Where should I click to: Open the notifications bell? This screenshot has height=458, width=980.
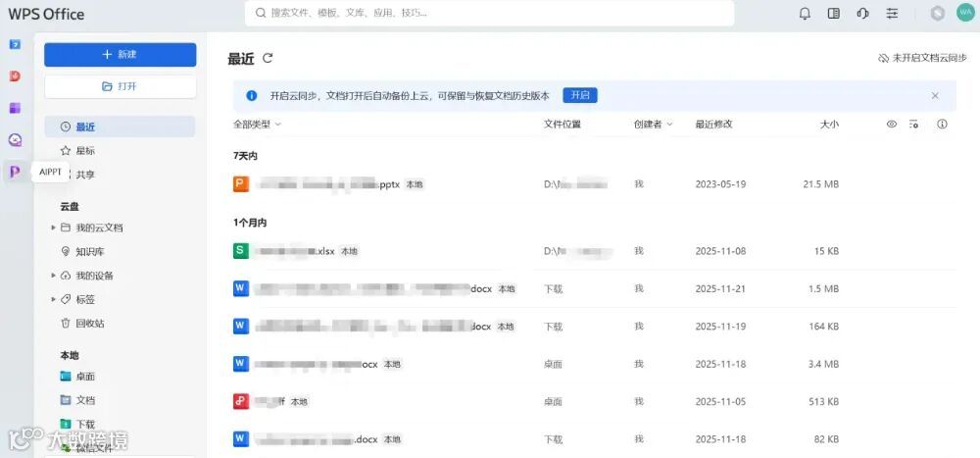(x=805, y=14)
